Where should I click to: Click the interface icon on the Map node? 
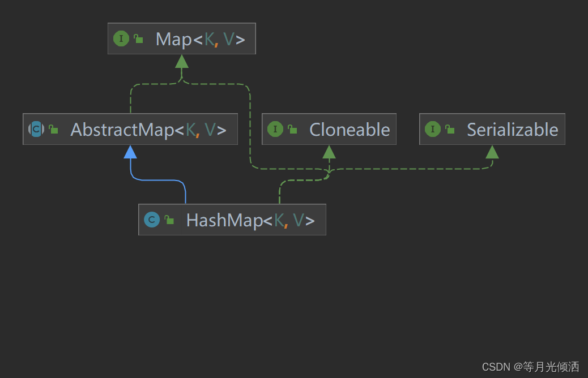coord(121,38)
